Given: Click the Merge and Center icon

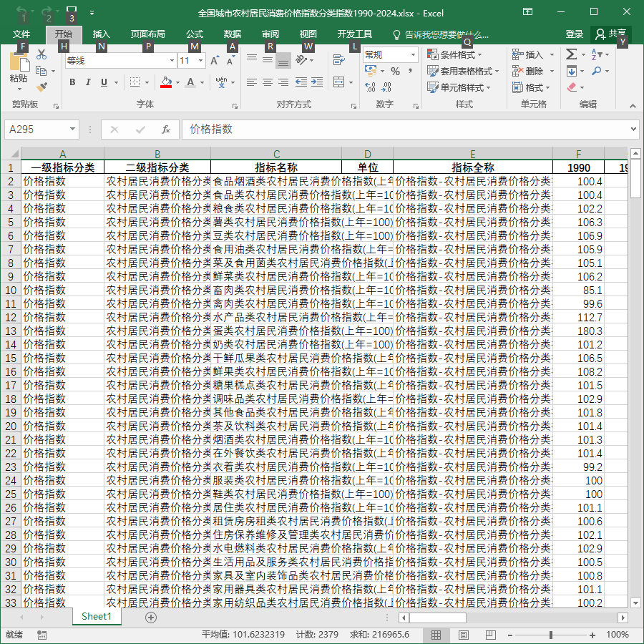Looking at the screenshot, I should [x=339, y=82].
